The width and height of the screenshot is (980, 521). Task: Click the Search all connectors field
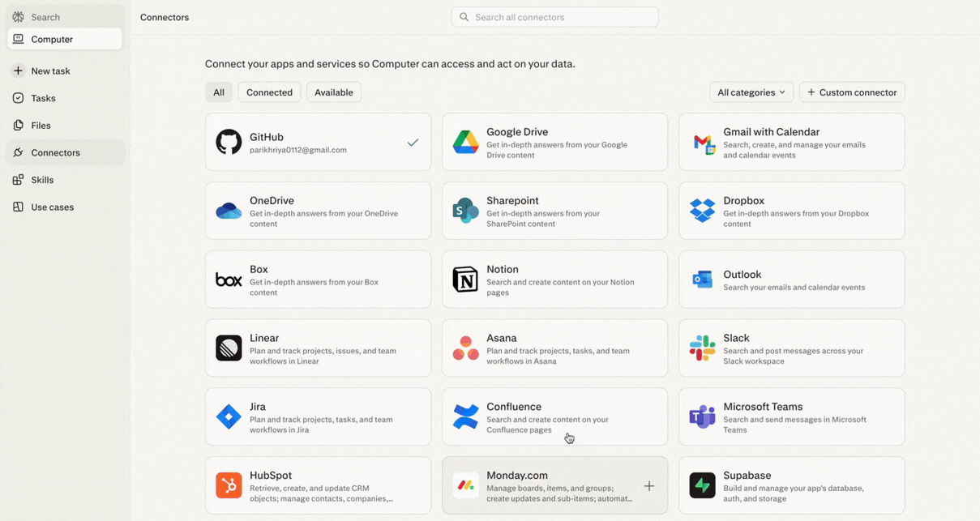point(555,17)
